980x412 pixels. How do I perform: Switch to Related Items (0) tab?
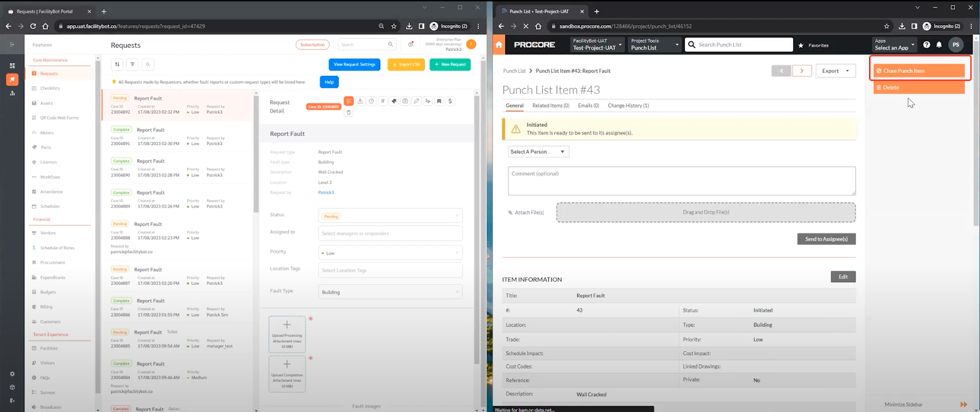coord(551,106)
